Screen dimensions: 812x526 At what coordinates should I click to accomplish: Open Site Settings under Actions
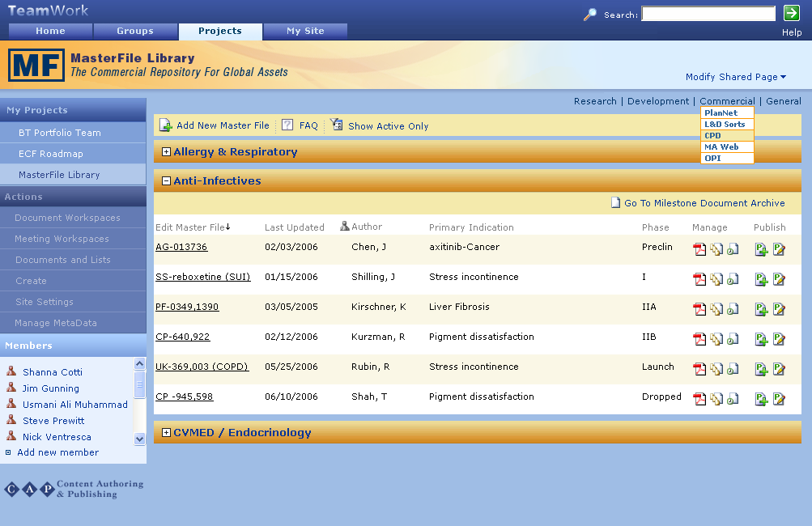(73, 302)
